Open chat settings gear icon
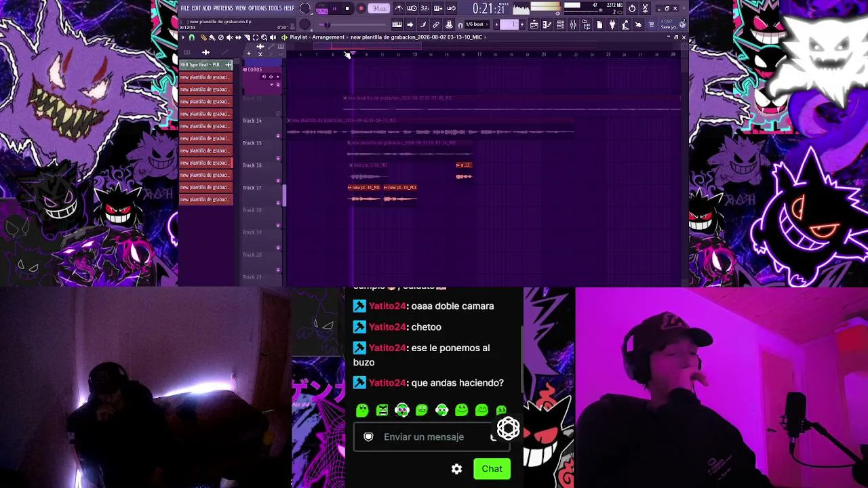 click(457, 469)
